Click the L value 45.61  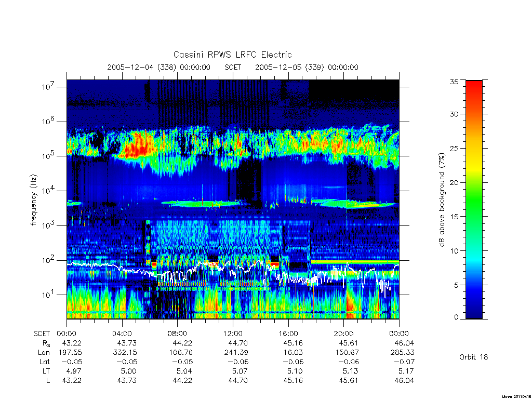point(349,380)
